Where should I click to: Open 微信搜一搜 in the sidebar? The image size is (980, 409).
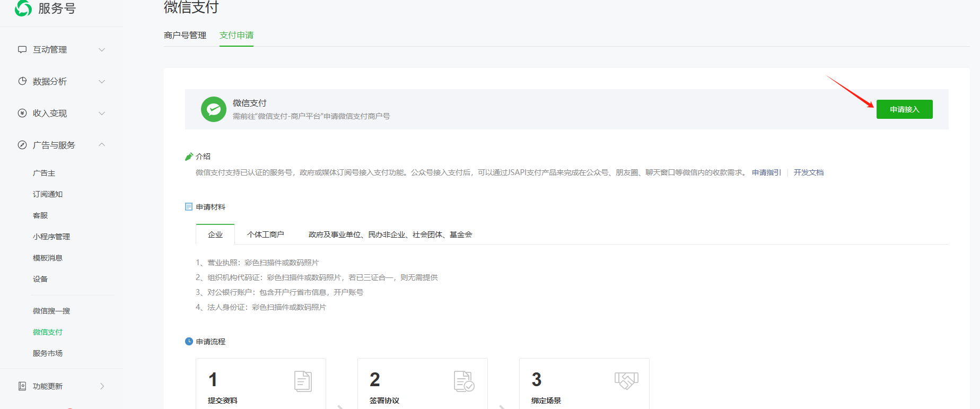[x=51, y=311]
